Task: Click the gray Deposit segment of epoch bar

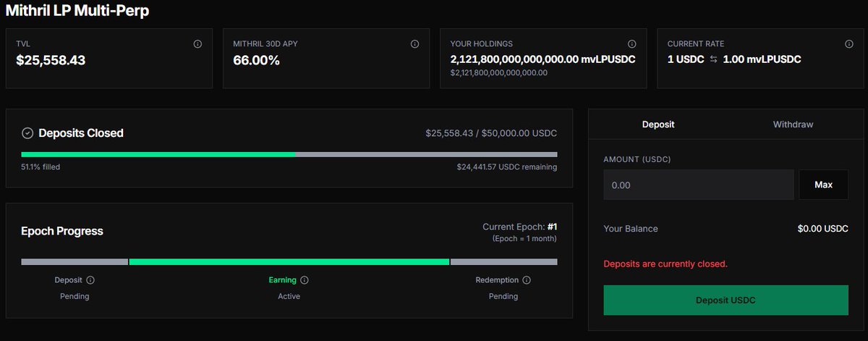Action: coord(75,261)
